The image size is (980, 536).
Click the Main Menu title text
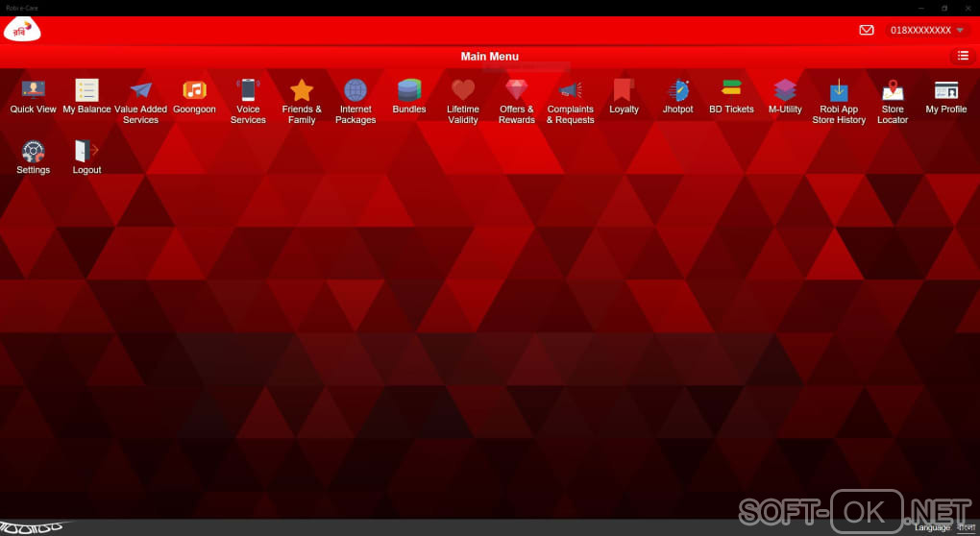tap(489, 57)
